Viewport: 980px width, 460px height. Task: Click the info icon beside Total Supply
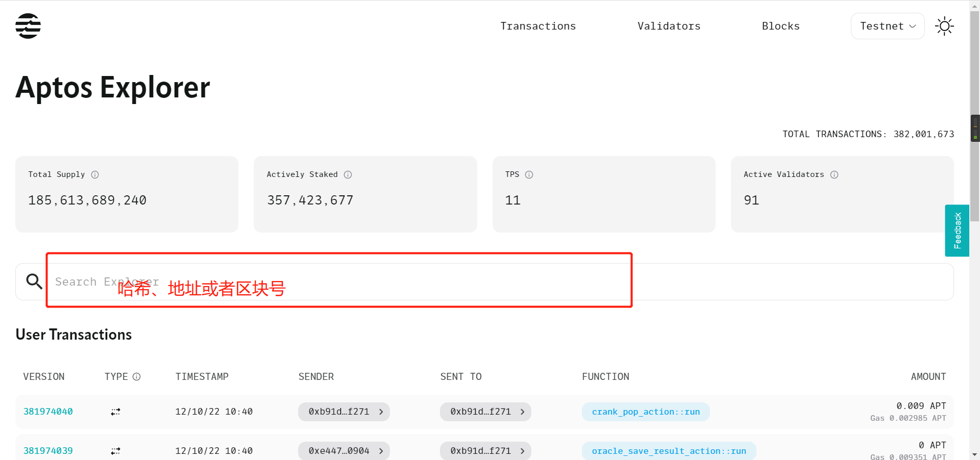[x=95, y=174]
